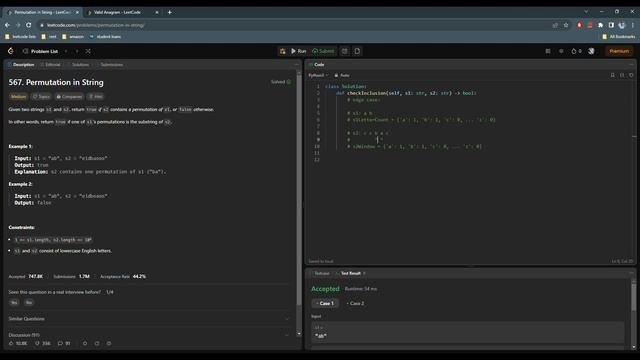Answer Yes to seen in interview
This screenshot has width=640, height=360.
click(14, 302)
